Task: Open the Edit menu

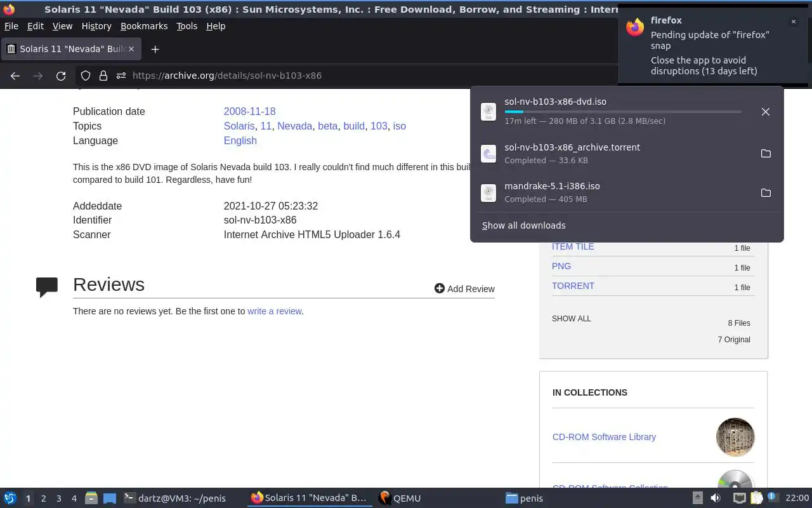Action: click(36, 26)
